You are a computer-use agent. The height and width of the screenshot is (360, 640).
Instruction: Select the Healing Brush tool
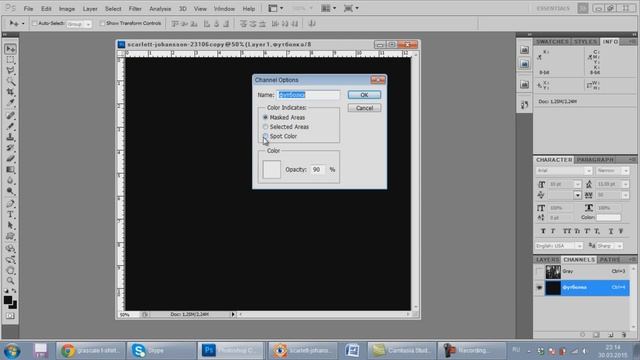pyautogui.click(x=10, y=116)
